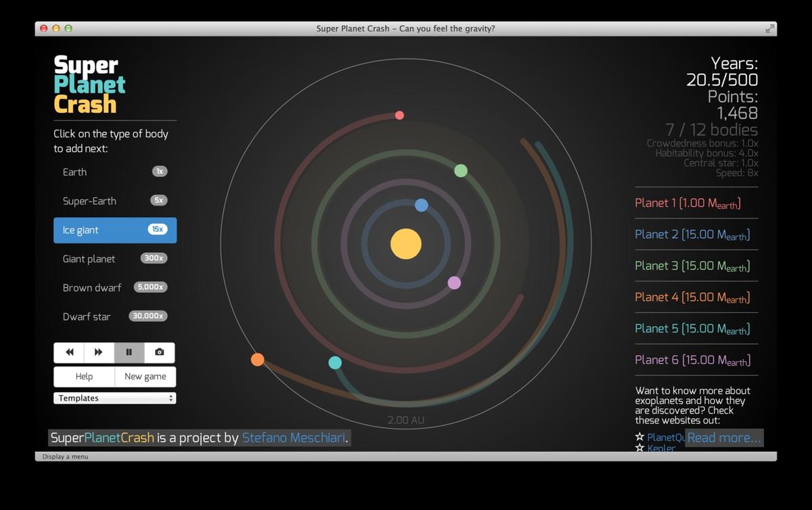Click the orange planet in the simulation

[257, 359]
